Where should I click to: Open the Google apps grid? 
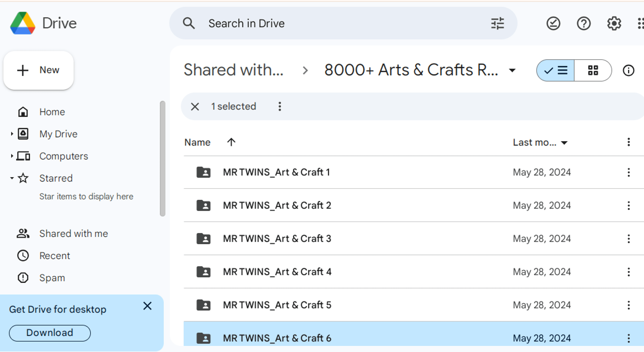coord(641,23)
